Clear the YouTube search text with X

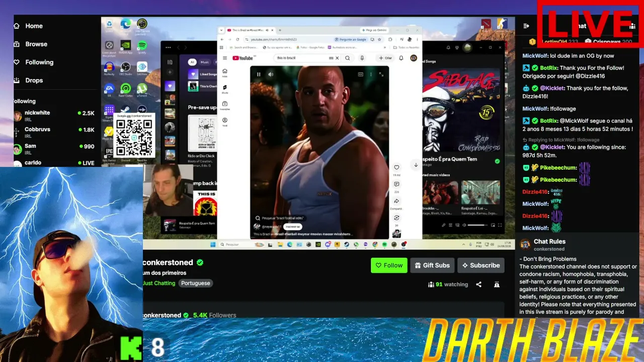tap(337, 58)
